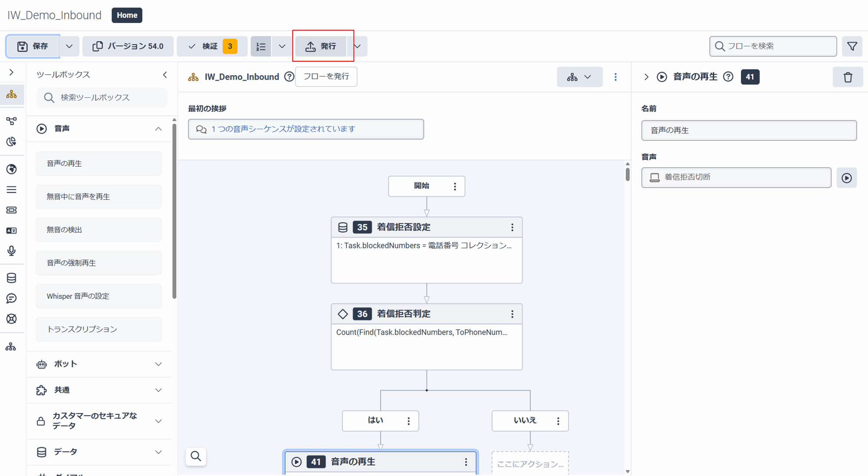Click the chat bubble sidebar icon
868x476 pixels.
12,298
